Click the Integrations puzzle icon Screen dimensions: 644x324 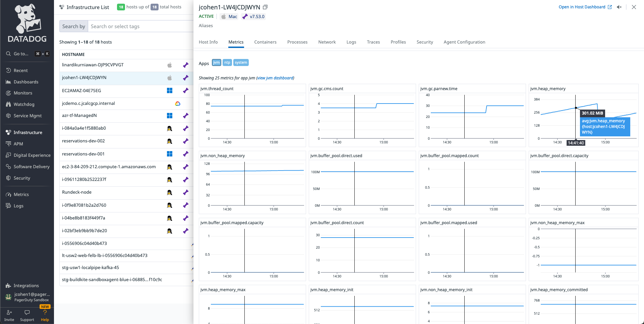point(8,285)
